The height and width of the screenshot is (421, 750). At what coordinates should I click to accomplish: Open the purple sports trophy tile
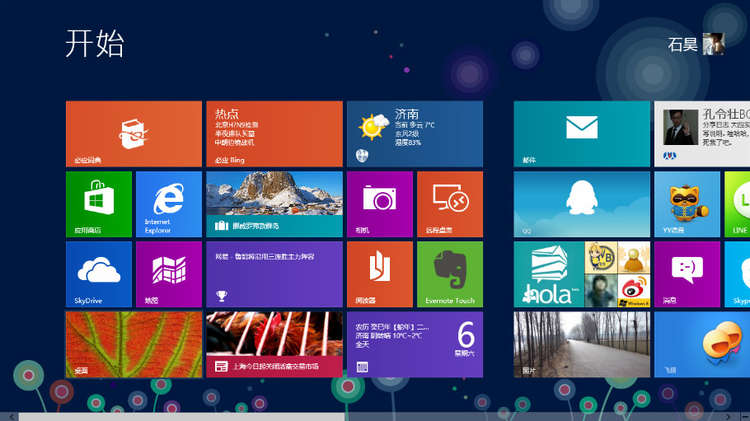pyautogui.click(x=274, y=274)
